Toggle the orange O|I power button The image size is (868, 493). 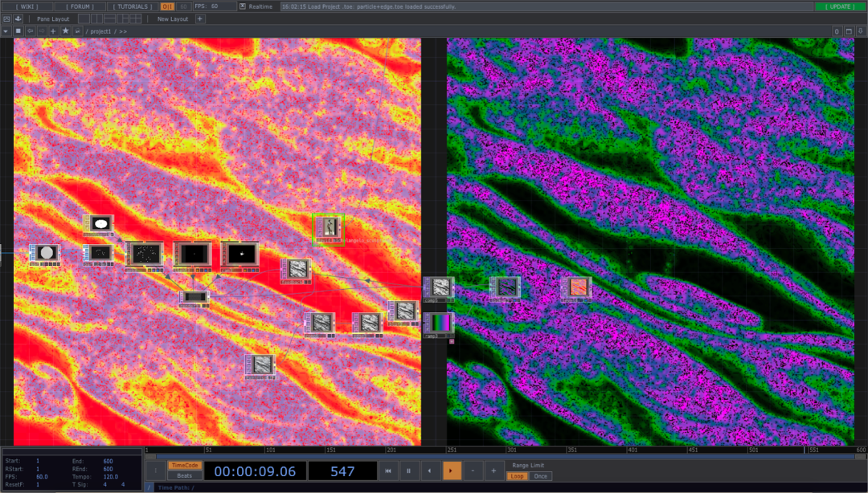(167, 6)
